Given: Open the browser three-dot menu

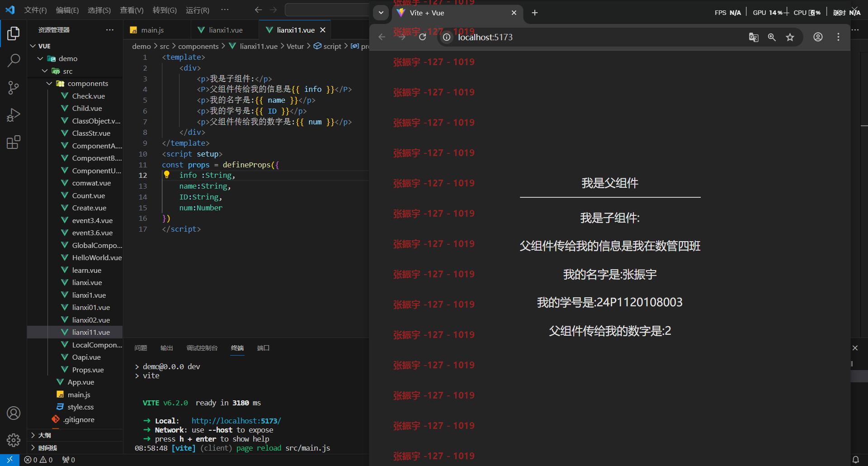Looking at the screenshot, I should coord(838,37).
